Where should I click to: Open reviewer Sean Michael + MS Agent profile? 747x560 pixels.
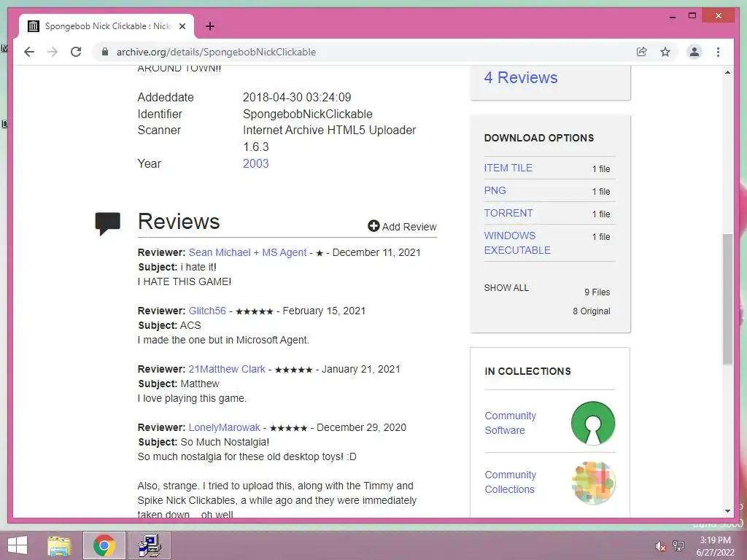point(247,252)
